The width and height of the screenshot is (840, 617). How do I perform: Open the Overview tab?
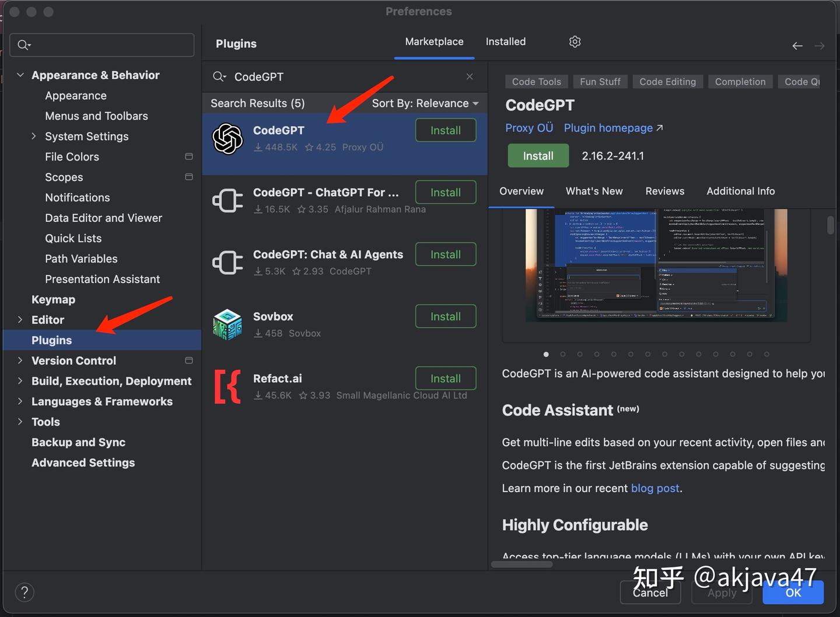[x=521, y=191]
